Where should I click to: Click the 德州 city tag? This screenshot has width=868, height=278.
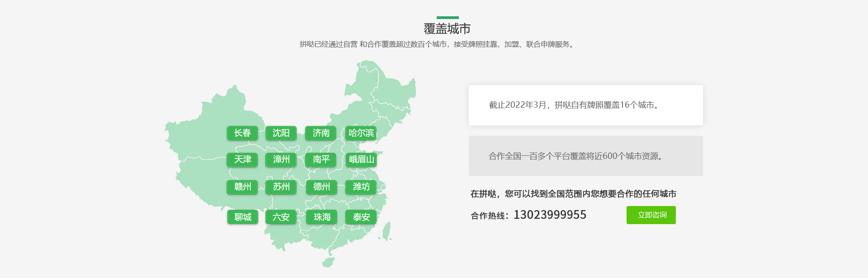(x=321, y=187)
